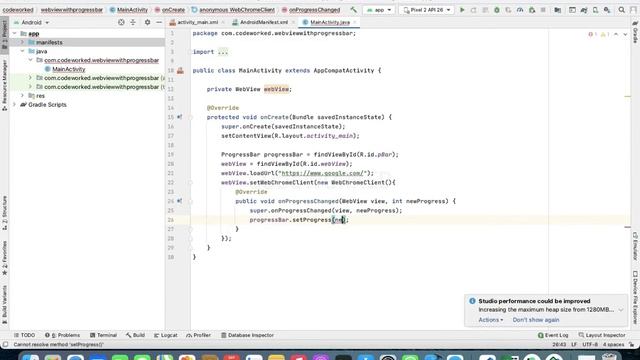The image size is (640, 360).
Task: Hide the Project panel with minus icon
Action: click(159, 22)
